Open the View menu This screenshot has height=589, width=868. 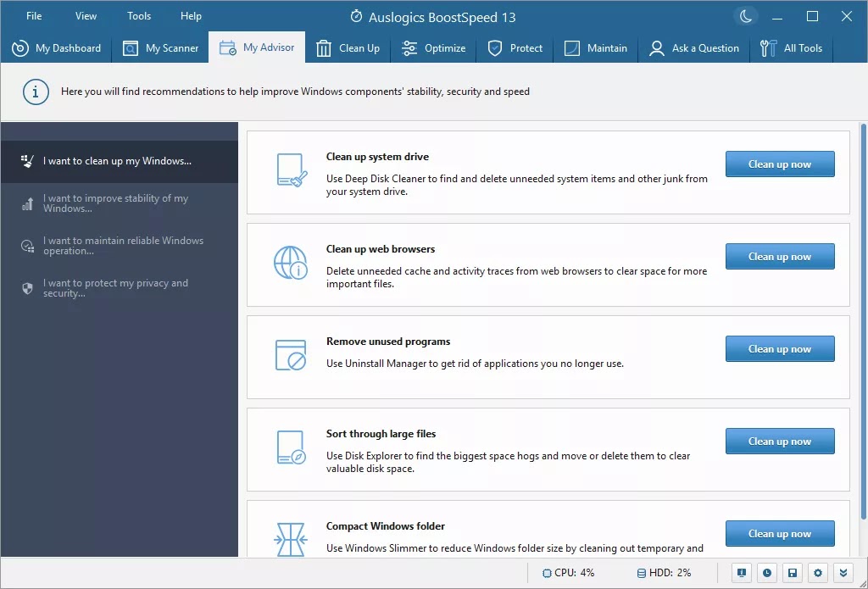click(x=86, y=16)
